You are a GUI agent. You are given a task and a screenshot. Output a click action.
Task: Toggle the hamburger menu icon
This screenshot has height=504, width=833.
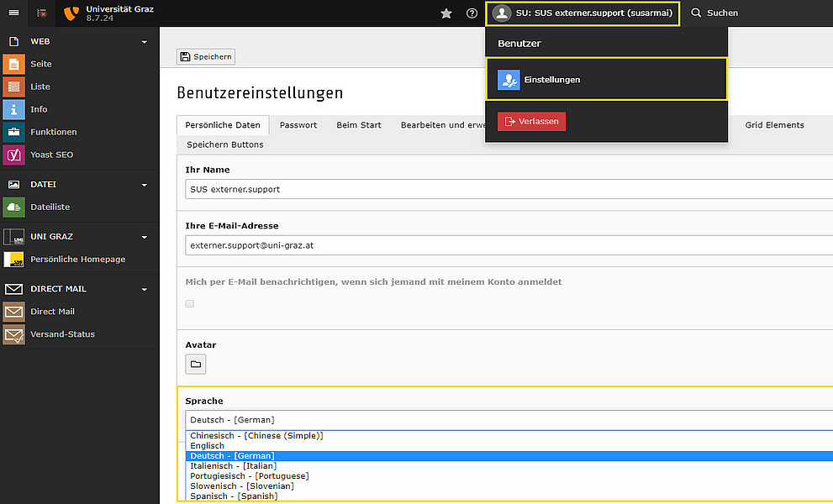13,13
